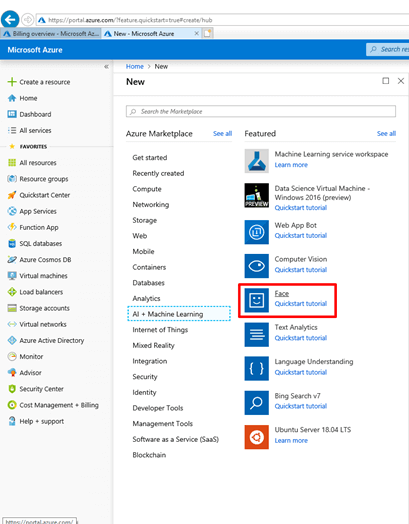
Task: Close the New - Microsoft Azure tab
Action: 196,33
